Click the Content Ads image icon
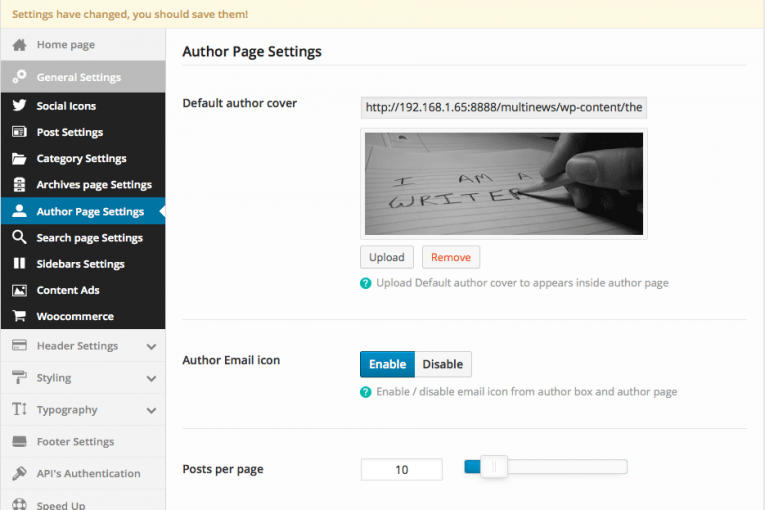 (x=19, y=290)
